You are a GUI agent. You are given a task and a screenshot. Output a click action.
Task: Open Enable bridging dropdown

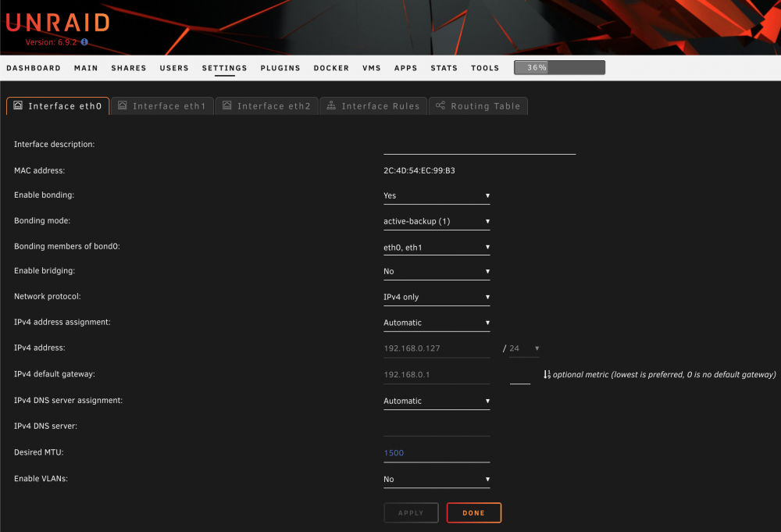click(x=437, y=272)
